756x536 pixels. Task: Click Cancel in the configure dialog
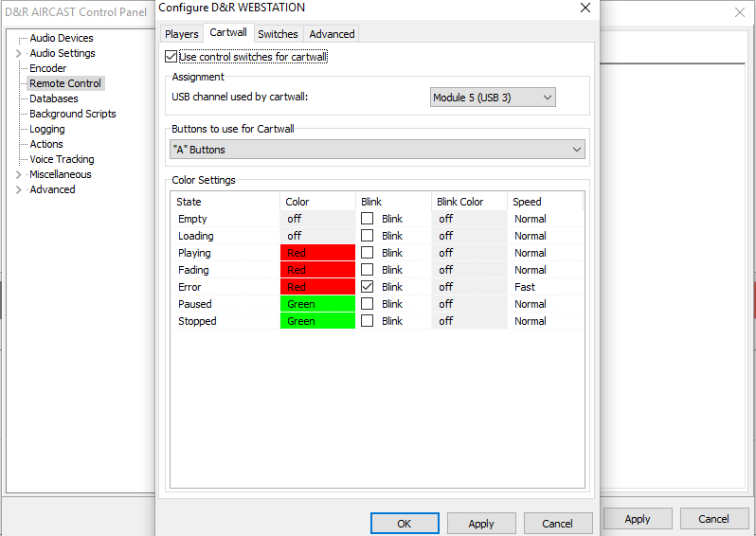[557, 523]
